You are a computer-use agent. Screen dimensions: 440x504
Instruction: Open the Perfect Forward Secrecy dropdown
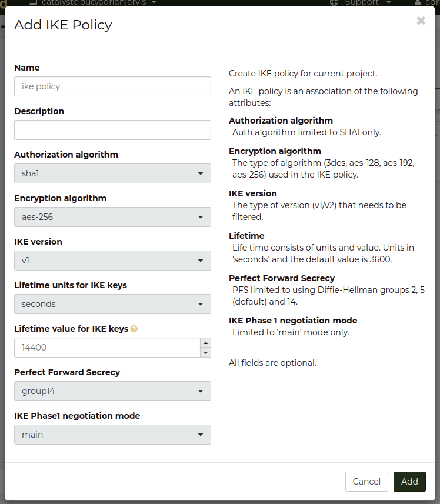[112, 391]
